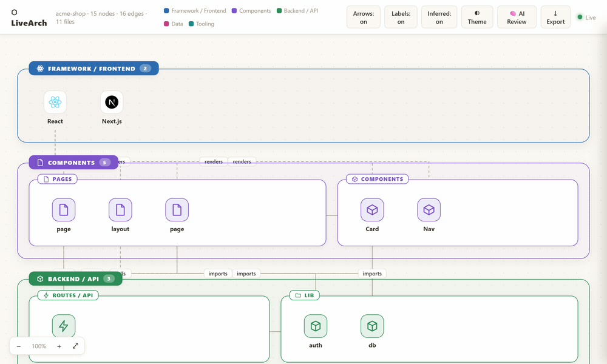Click the Lib subgroup label
This screenshot has height=364, width=607.
(305, 295)
